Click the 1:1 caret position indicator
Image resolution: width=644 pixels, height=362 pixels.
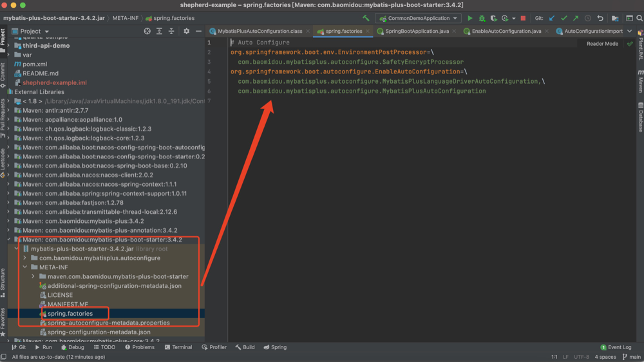point(554,357)
